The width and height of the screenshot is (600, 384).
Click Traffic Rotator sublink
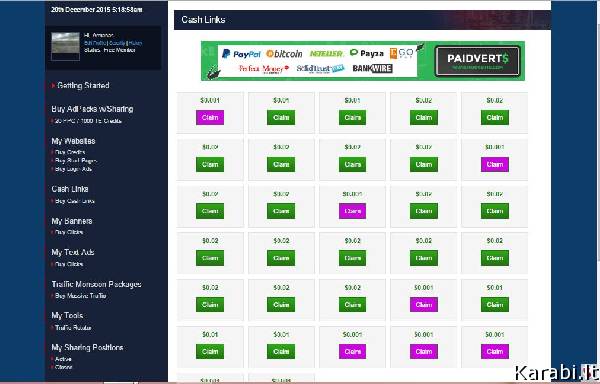[x=73, y=328]
